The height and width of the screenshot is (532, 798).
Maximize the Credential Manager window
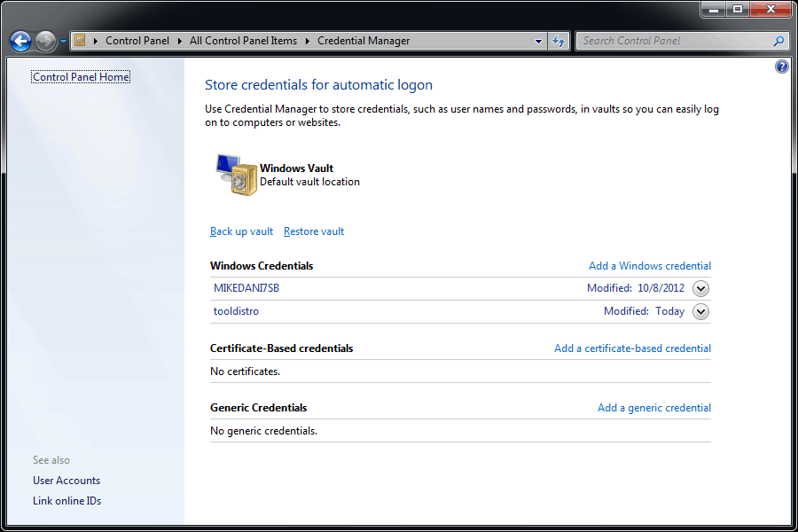click(738, 9)
